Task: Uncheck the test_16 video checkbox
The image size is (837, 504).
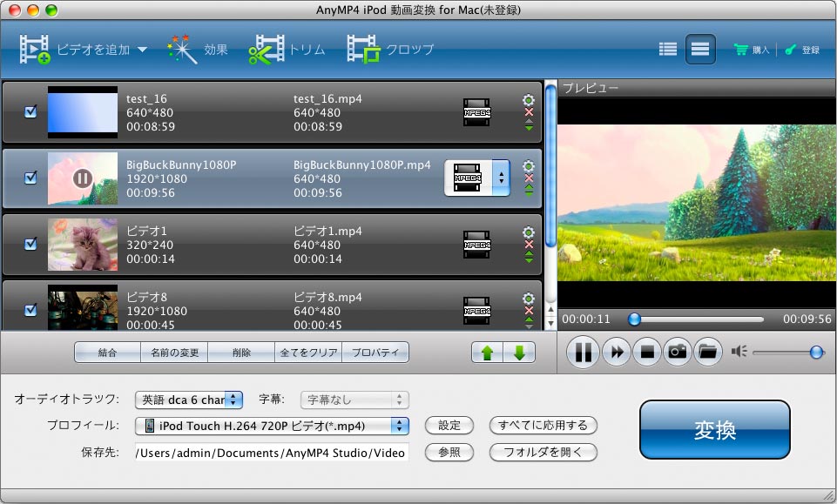Action: (x=30, y=112)
